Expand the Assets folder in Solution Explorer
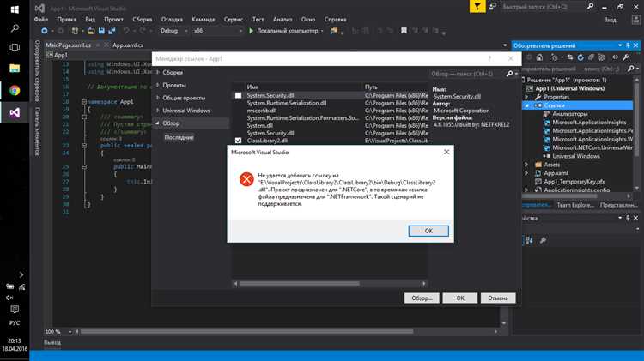Image resolution: width=644 pixels, height=361 pixels. (526, 165)
